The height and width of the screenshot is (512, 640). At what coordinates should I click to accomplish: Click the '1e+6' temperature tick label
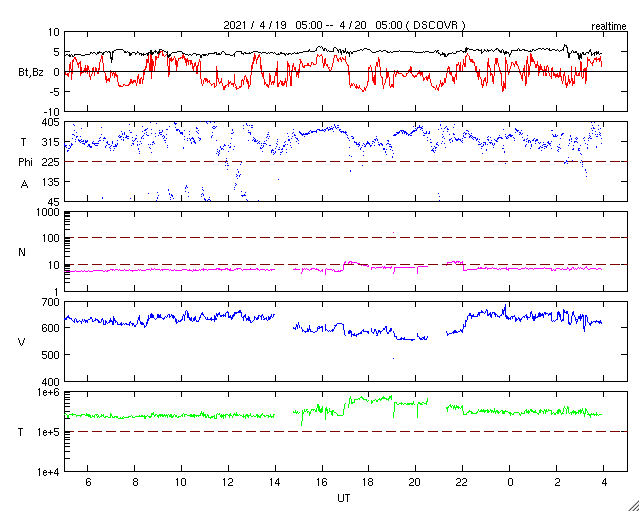tap(48, 392)
